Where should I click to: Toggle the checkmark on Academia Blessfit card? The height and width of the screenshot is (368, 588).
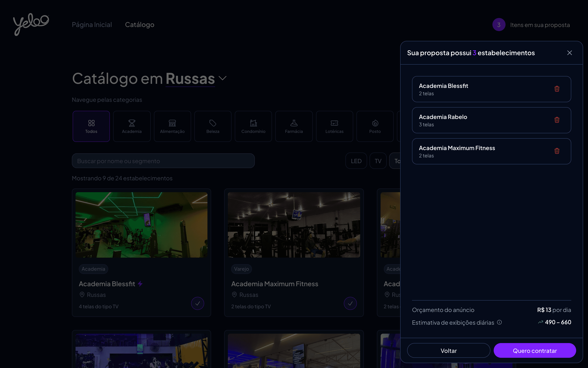198,304
